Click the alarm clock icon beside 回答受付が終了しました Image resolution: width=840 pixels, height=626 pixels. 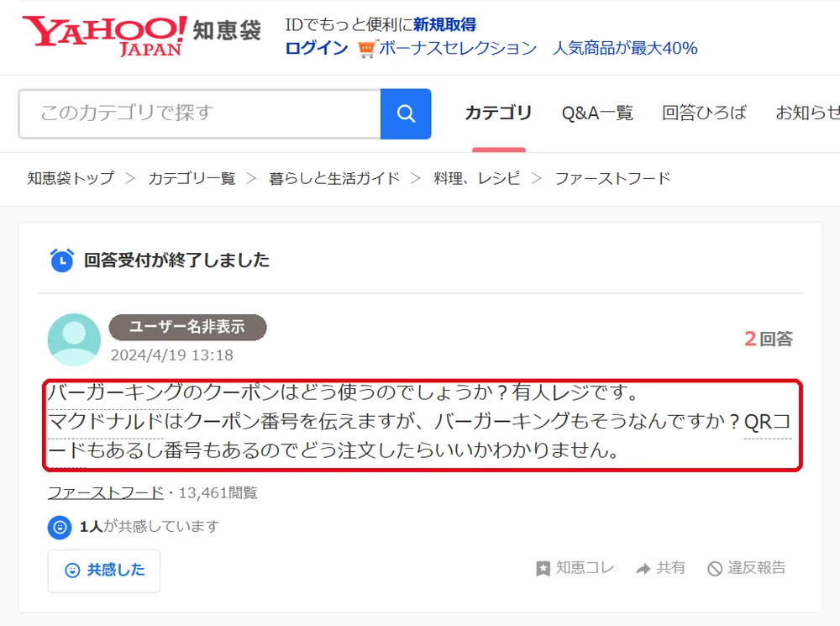(62, 260)
